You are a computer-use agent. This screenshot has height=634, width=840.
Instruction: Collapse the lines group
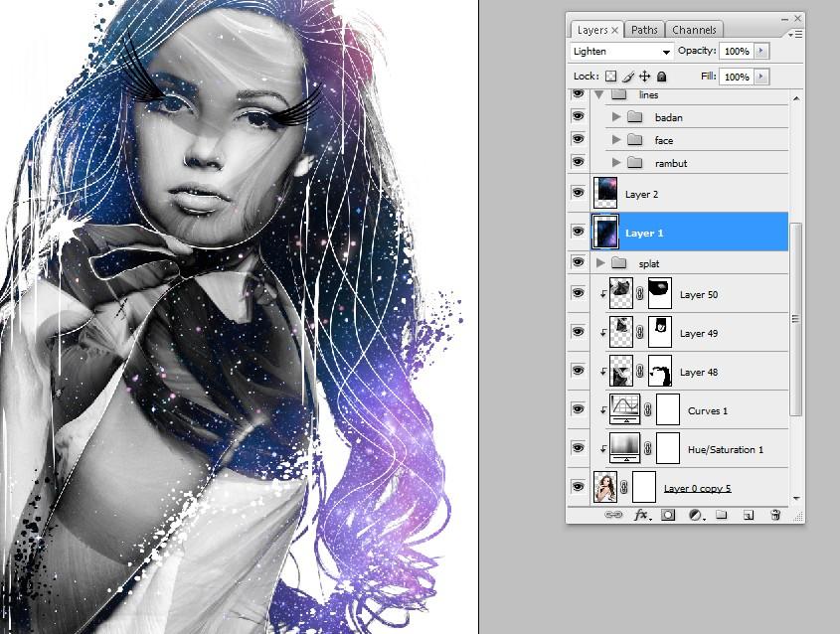[x=598, y=94]
